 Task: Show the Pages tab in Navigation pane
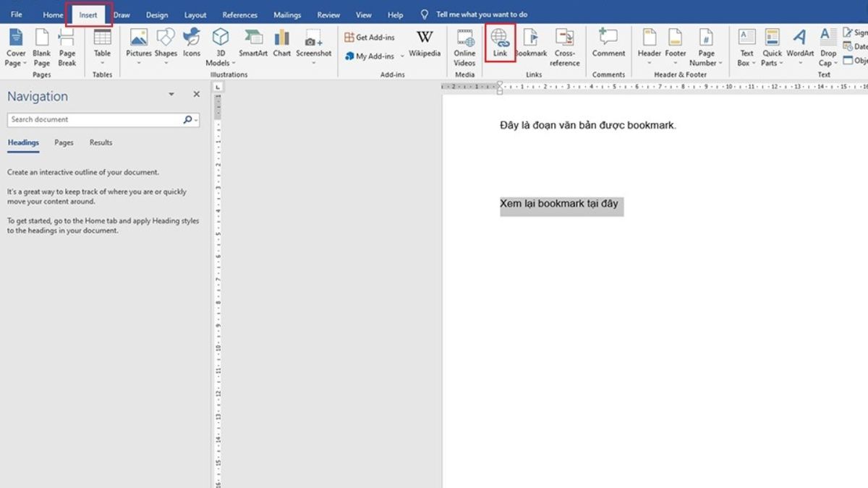pyautogui.click(x=64, y=142)
